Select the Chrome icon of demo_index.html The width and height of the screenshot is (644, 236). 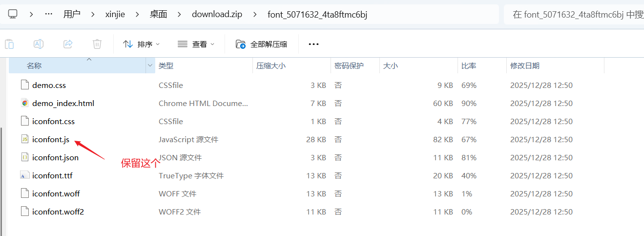(25, 103)
